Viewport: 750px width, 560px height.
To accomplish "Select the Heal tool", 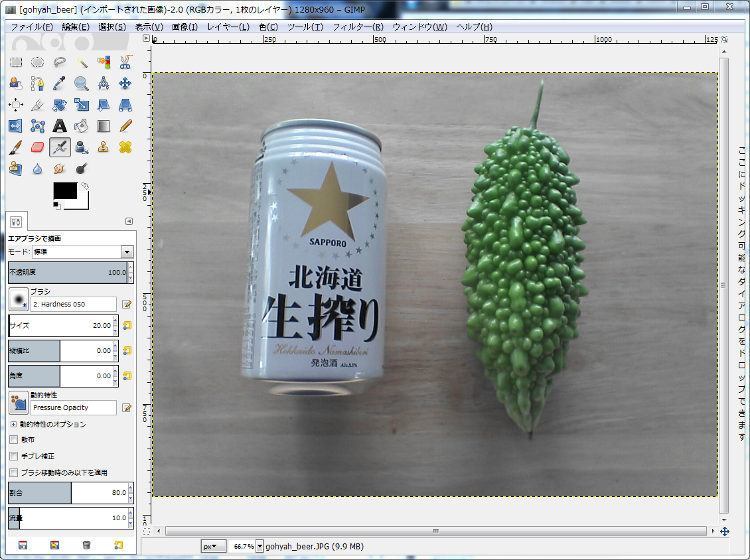I will (125, 147).
